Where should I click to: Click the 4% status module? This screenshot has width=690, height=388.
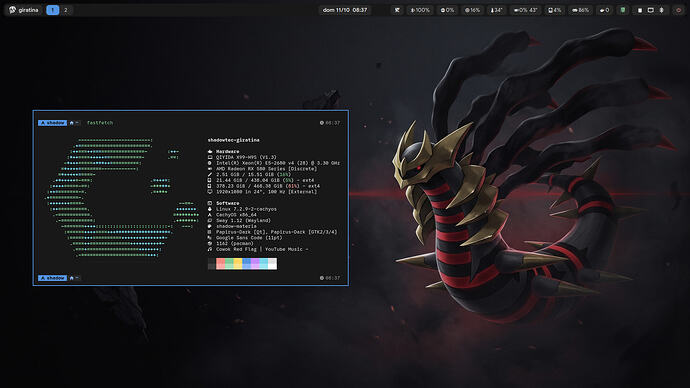pyautogui.click(x=554, y=10)
